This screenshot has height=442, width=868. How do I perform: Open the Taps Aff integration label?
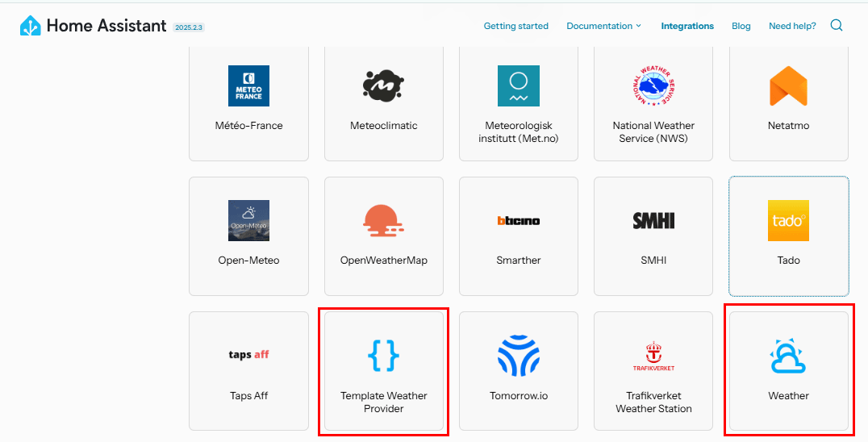(x=248, y=395)
